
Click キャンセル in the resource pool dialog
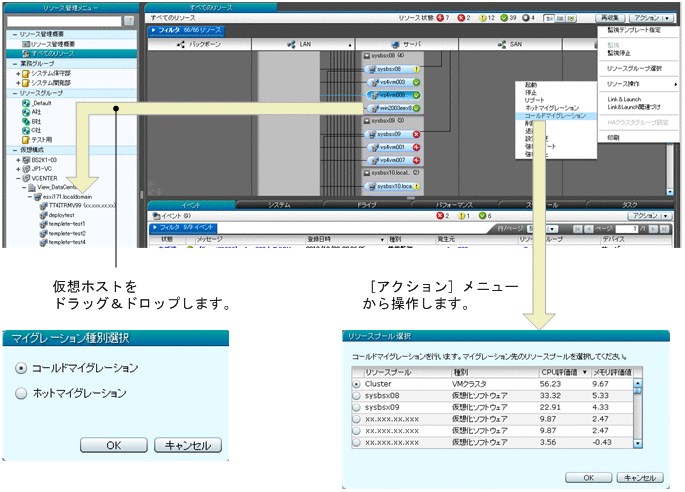[x=640, y=478]
